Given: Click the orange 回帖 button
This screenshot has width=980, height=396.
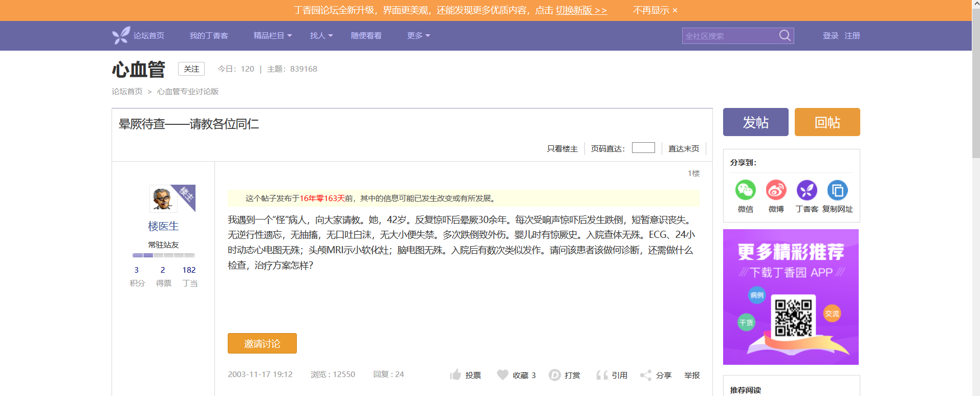Looking at the screenshot, I should 827,122.
